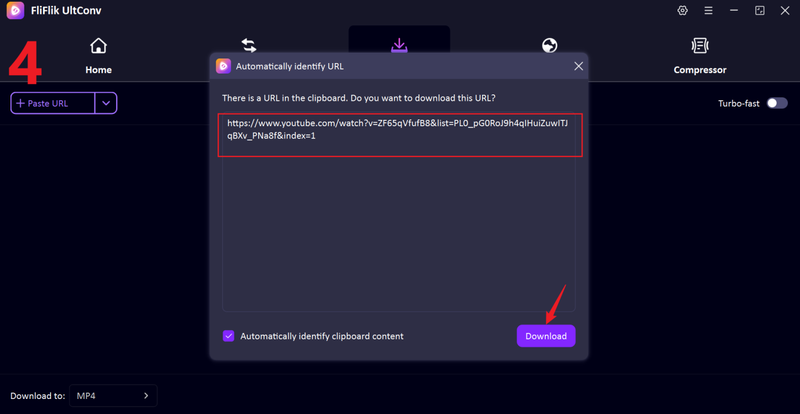800x414 pixels.
Task: Expand the Paste URL dropdown arrow
Action: pyautogui.click(x=106, y=103)
